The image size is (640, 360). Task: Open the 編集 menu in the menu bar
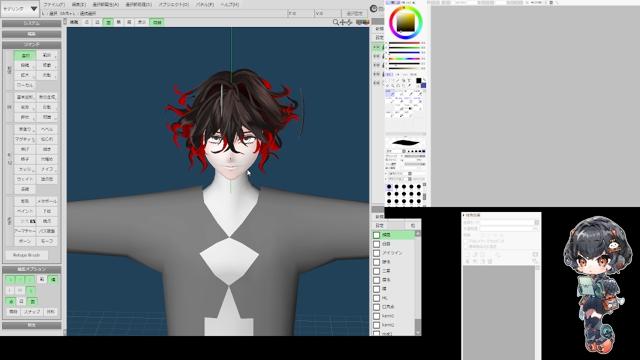(79, 4)
